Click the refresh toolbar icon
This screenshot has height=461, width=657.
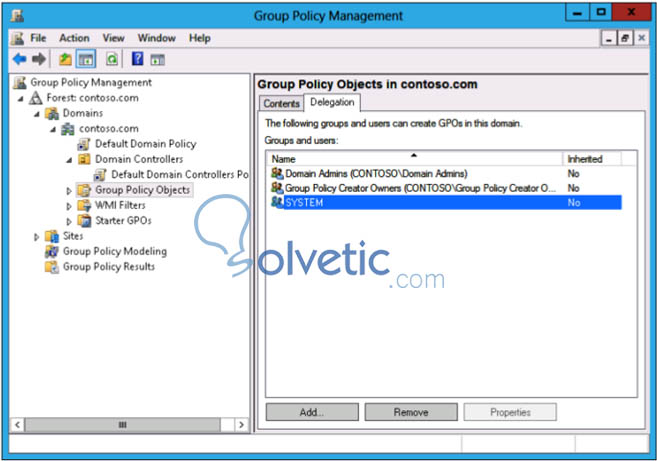tap(112, 59)
